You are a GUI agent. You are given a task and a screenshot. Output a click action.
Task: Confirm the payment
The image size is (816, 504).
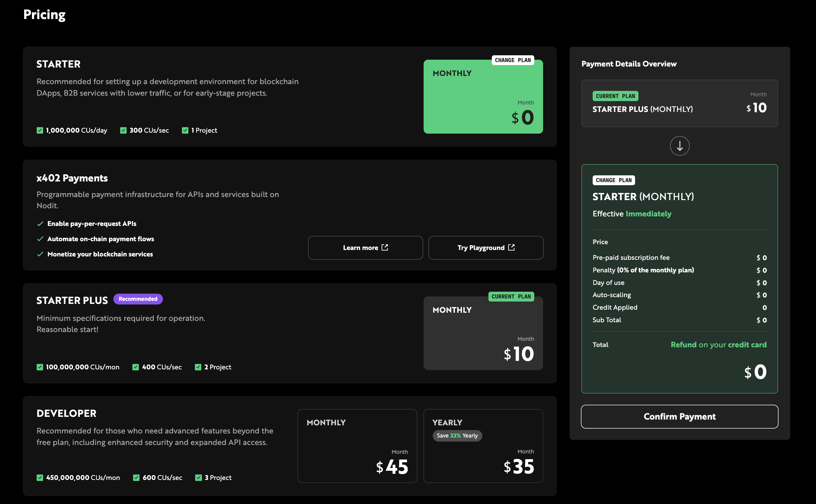pyautogui.click(x=680, y=416)
